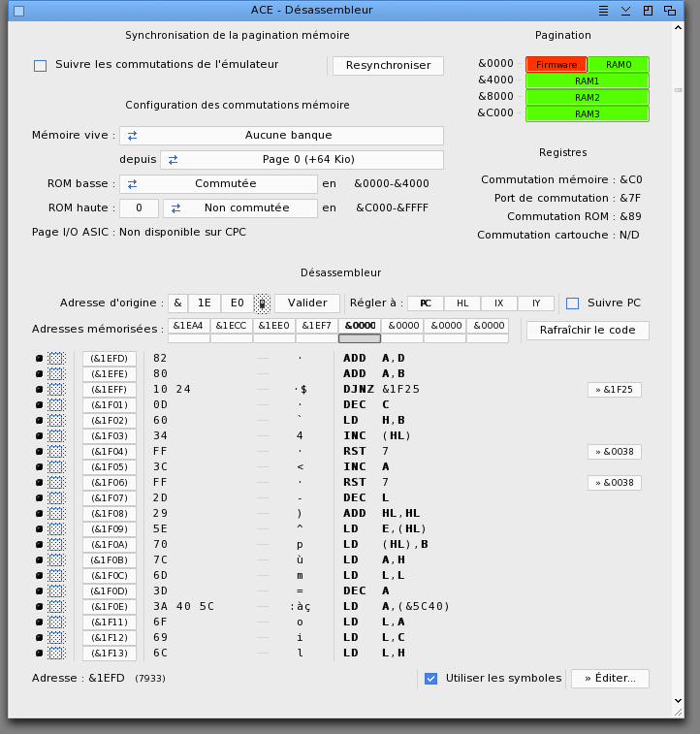Select memorized address &1EE0
The image size is (700, 734).
273,326
